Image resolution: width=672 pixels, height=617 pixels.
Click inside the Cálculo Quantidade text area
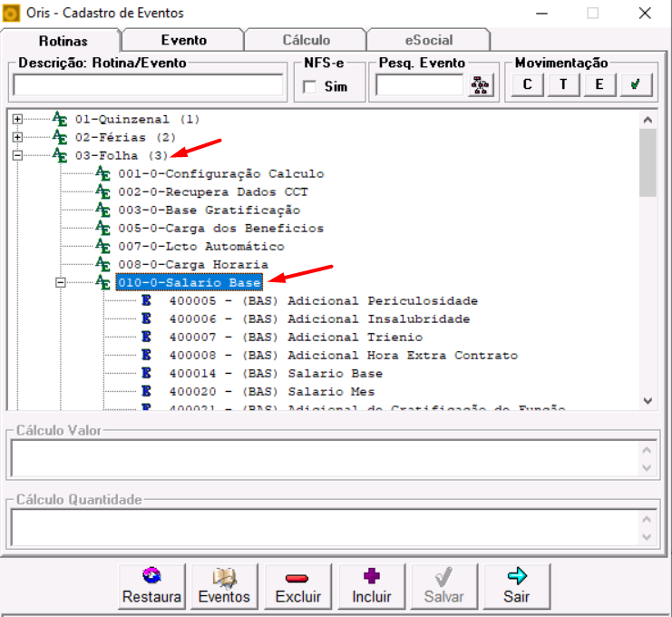326,527
